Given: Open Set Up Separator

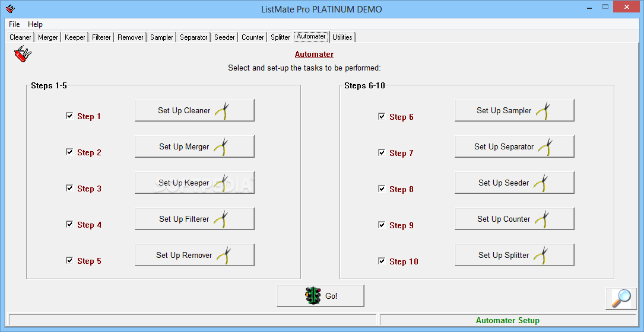Looking at the screenshot, I should (x=514, y=146).
